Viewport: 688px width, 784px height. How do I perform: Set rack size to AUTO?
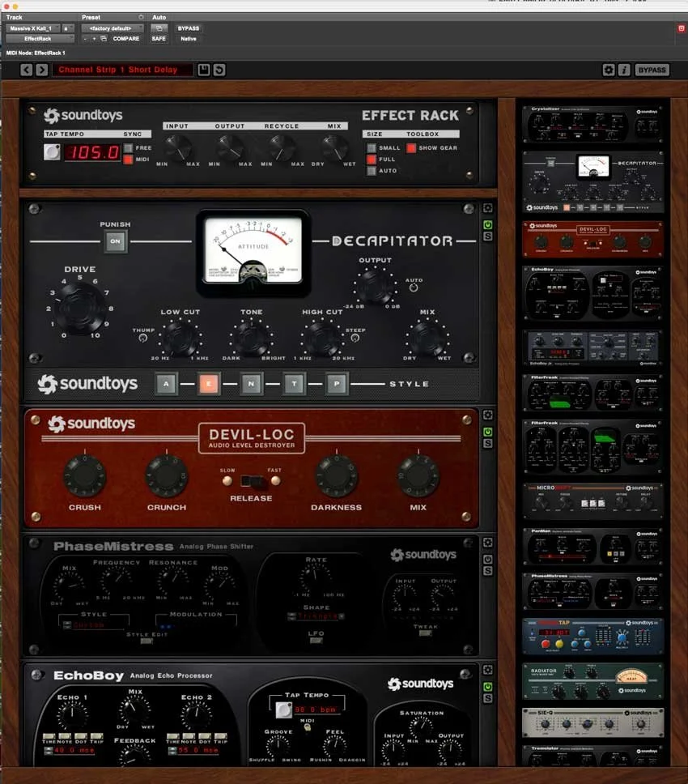point(372,171)
